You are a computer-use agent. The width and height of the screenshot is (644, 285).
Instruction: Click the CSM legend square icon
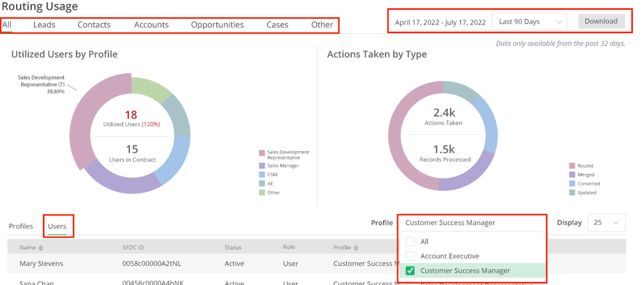[x=262, y=175]
